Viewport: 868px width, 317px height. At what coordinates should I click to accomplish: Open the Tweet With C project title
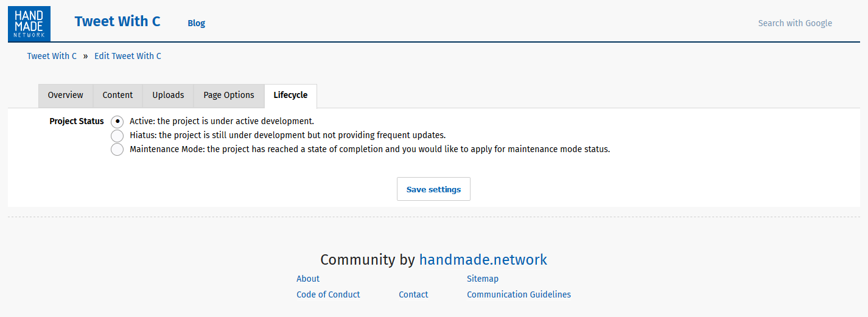click(117, 21)
